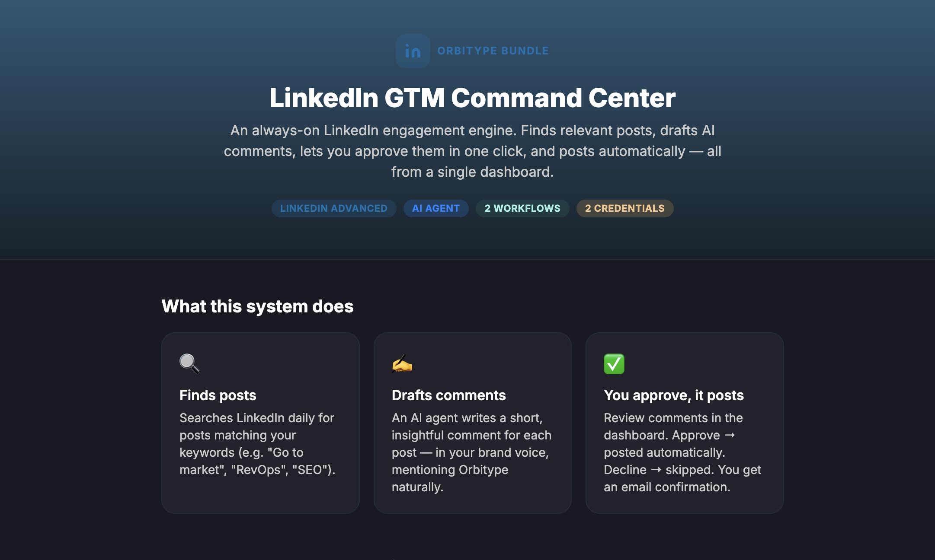Click the writing hand icon on Drafts comments card

(x=402, y=363)
